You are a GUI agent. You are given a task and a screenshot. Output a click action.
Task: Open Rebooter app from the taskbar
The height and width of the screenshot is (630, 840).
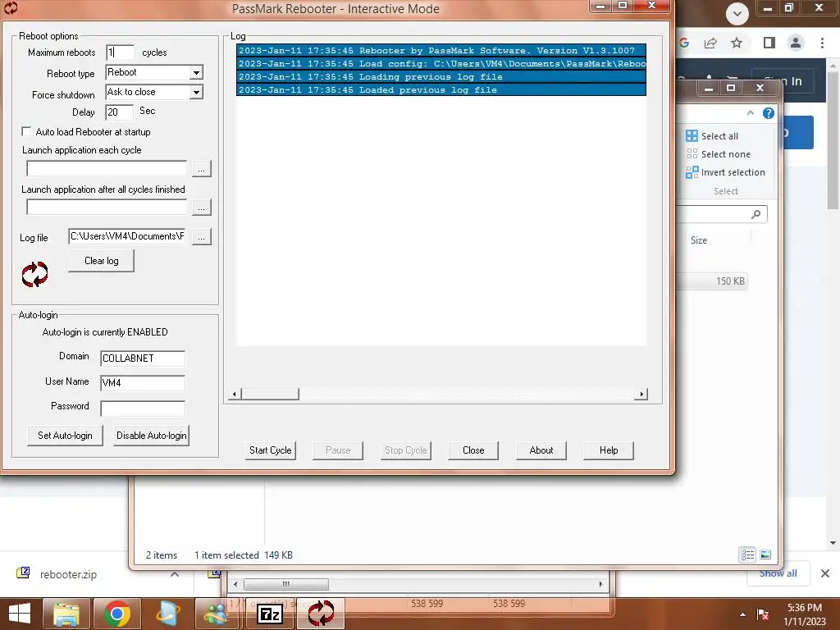point(321,614)
